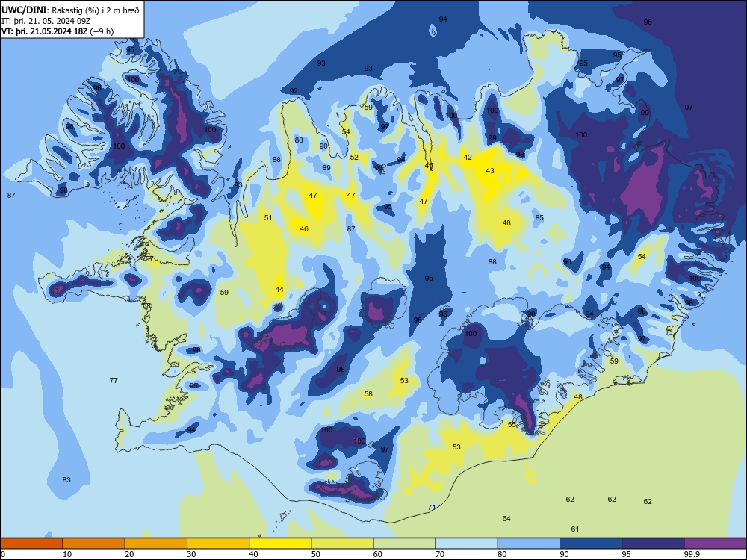This screenshot has height=560, width=747.
Task: Click the '80' legend tick label
Action: coord(502,554)
